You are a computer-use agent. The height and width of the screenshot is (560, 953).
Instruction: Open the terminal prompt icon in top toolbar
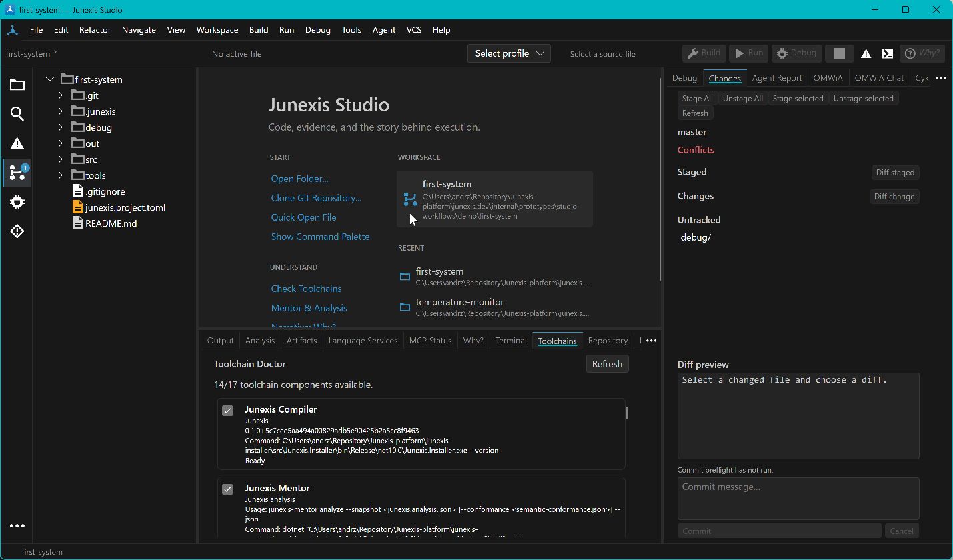pyautogui.click(x=888, y=53)
